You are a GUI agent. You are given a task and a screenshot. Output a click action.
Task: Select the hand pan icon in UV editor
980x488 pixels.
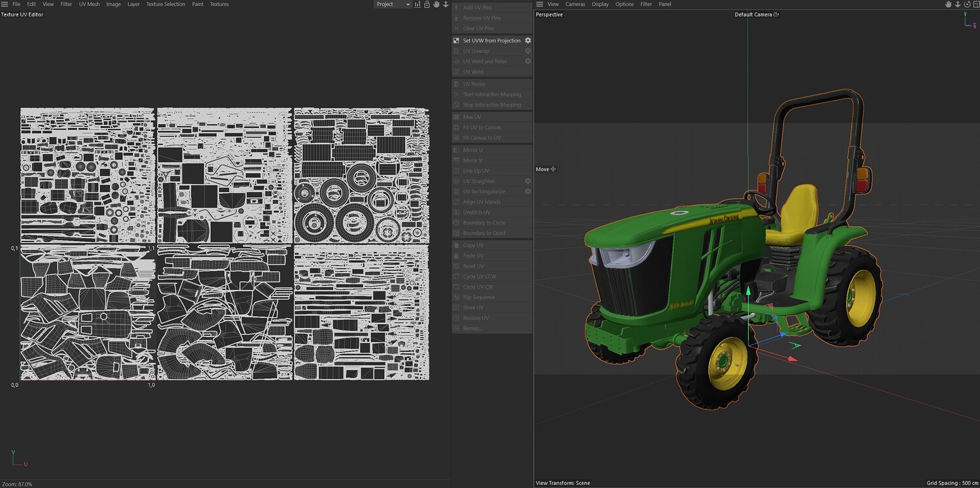pyautogui.click(x=436, y=4)
